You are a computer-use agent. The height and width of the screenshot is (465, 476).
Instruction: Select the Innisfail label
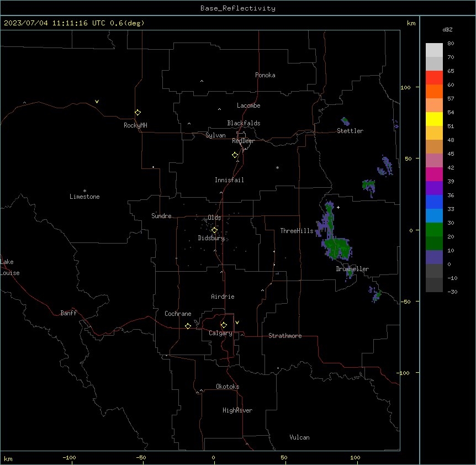pos(229,180)
